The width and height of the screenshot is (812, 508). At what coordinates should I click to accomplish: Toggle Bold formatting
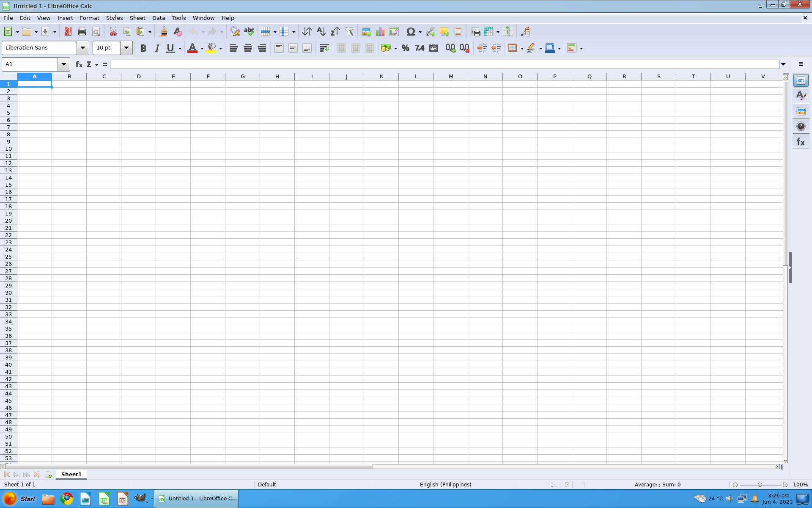tap(143, 48)
